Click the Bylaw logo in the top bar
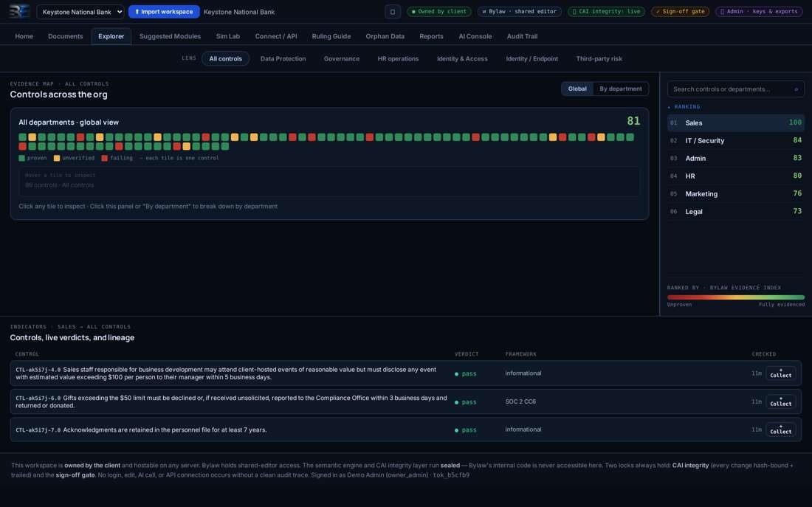Image resolution: width=812 pixels, height=507 pixels. (x=19, y=11)
